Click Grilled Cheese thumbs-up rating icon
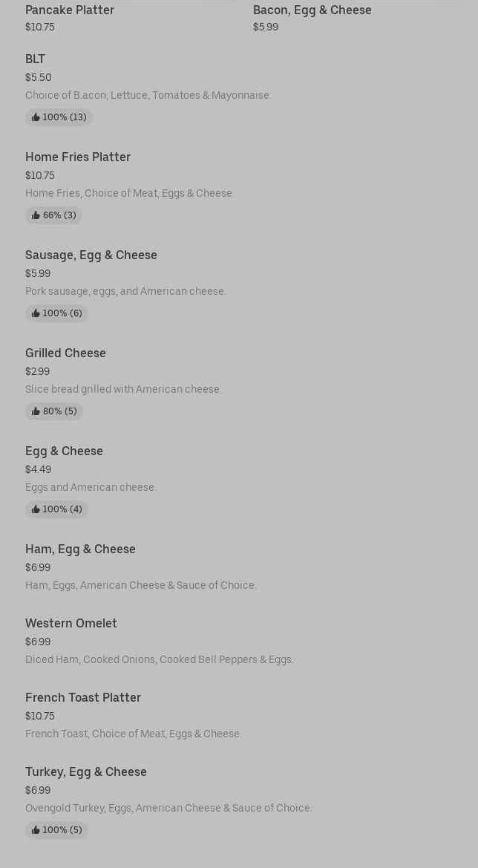Image resolution: width=478 pixels, height=868 pixels. (x=36, y=411)
